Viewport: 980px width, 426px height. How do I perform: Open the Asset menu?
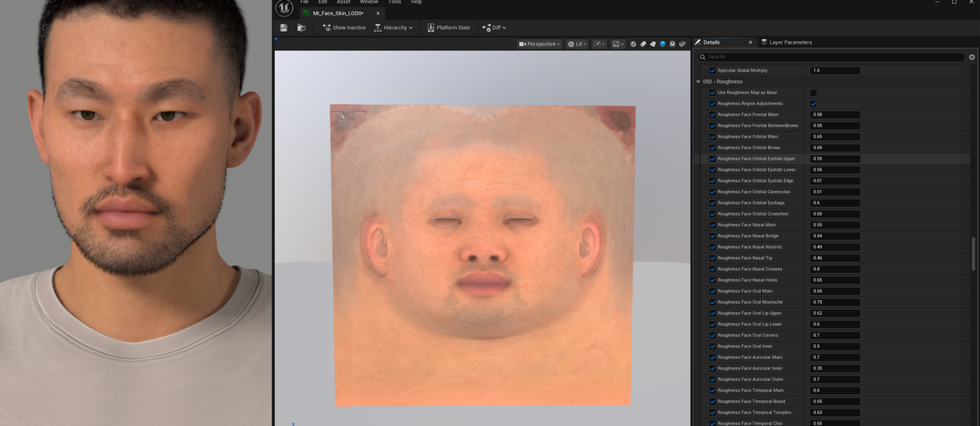coord(344,2)
